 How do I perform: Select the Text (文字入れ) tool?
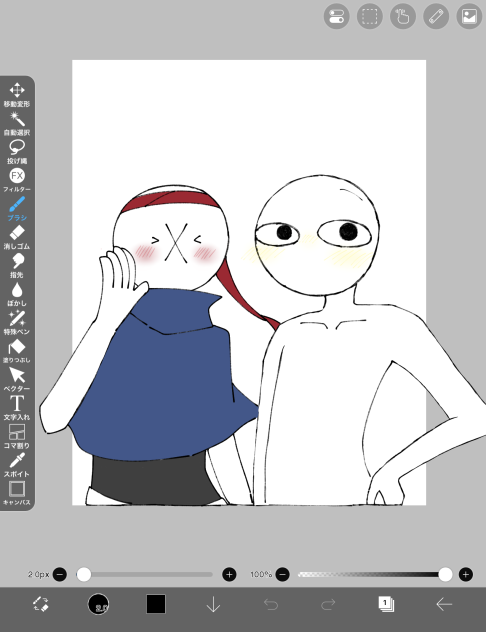[17, 408]
